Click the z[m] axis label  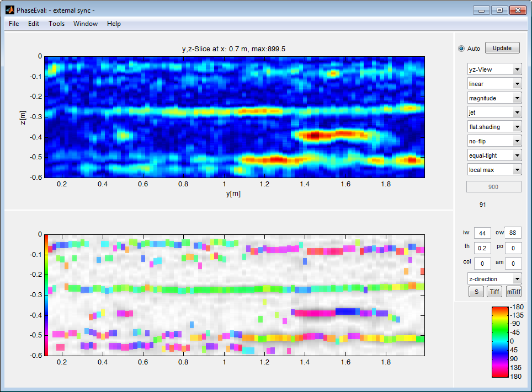click(x=23, y=117)
